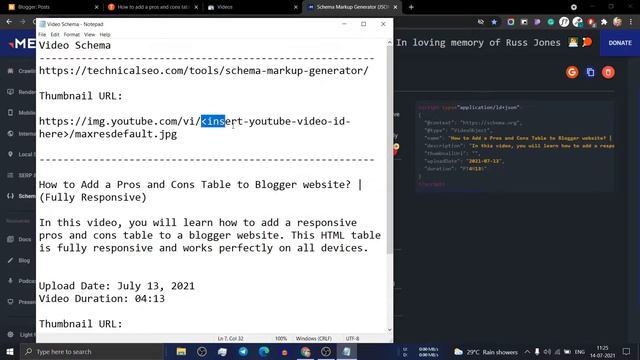This screenshot has width=640, height=360.
Task: Open the Chrome extensions puzzle icon
Action: tap(604, 22)
